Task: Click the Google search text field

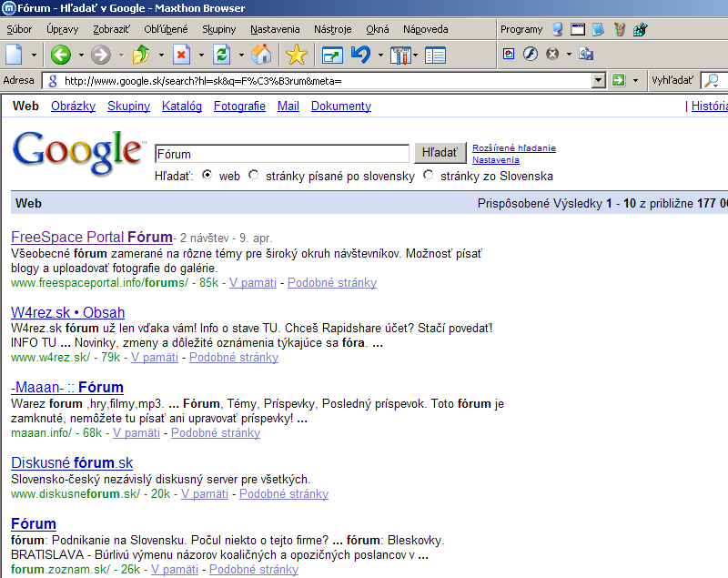Action: click(281, 154)
